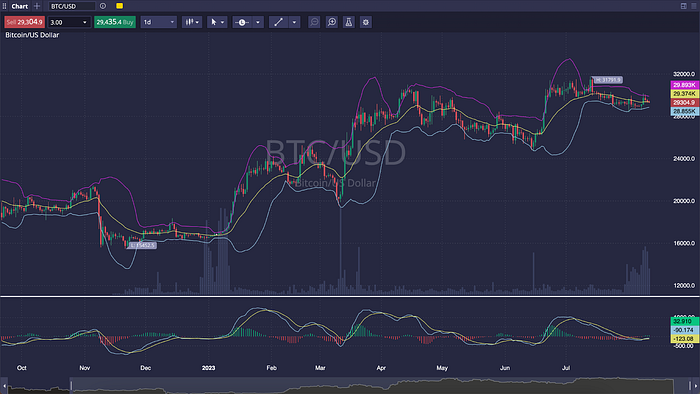This screenshot has width=700, height=394.
Task: Click the Feb label on the time axis
Action: coord(271,368)
